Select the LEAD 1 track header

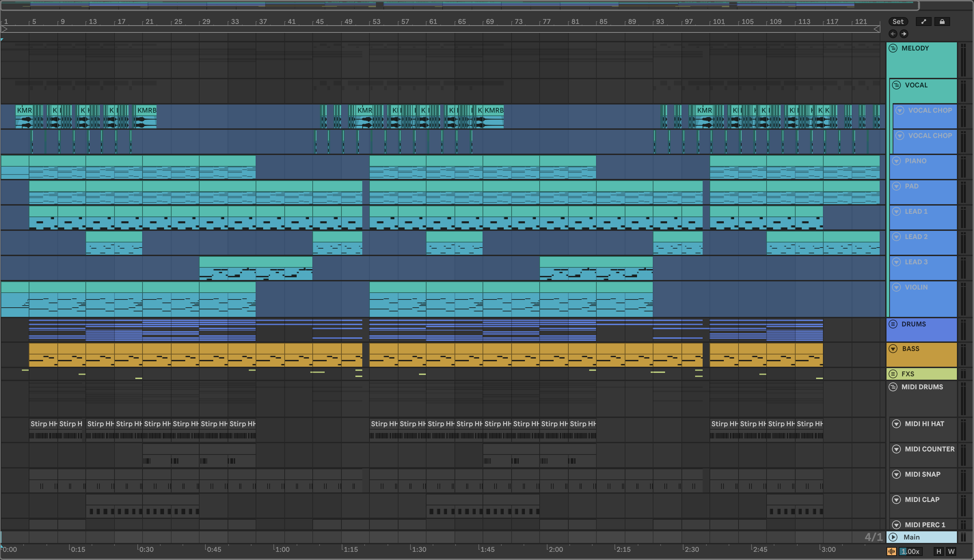[923, 218]
